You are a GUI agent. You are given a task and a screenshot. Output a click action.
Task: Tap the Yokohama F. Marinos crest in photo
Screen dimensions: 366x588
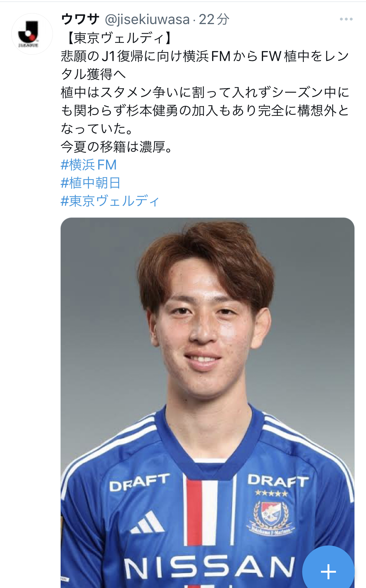[272, 517]
